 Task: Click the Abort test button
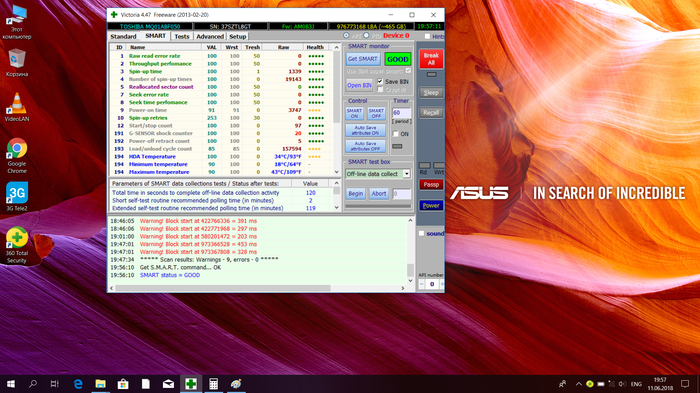[x=379, y=193]
